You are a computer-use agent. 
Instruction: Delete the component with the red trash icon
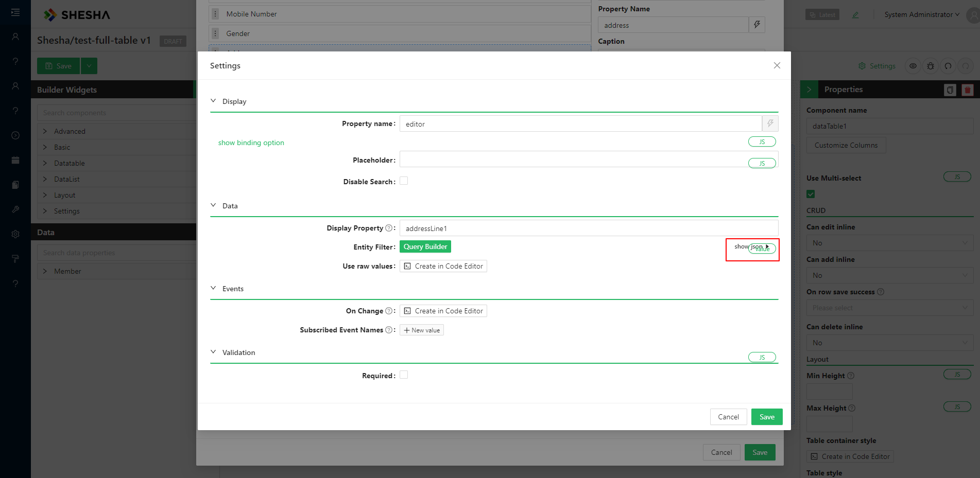[x=967, y=90]
